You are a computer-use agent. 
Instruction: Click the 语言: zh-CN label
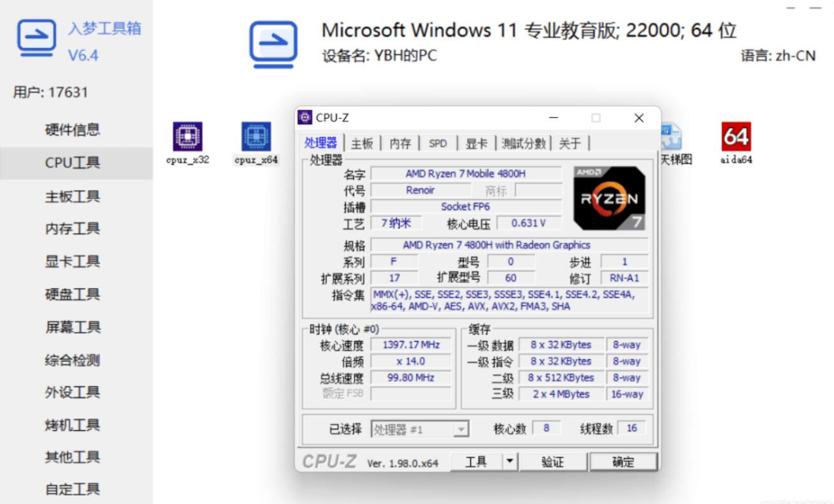[778, 56]
